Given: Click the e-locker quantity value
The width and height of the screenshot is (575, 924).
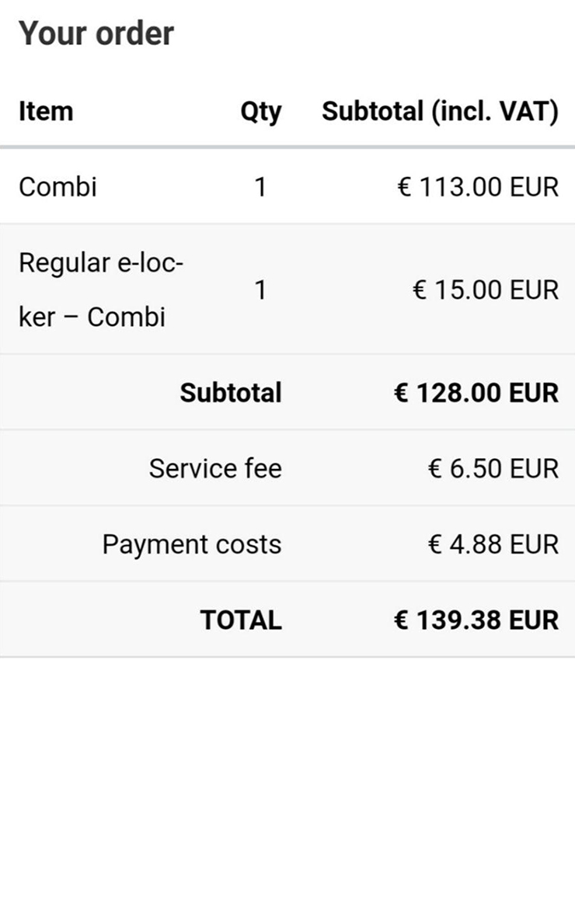Looking at the screenshot, I should [260, 290].
